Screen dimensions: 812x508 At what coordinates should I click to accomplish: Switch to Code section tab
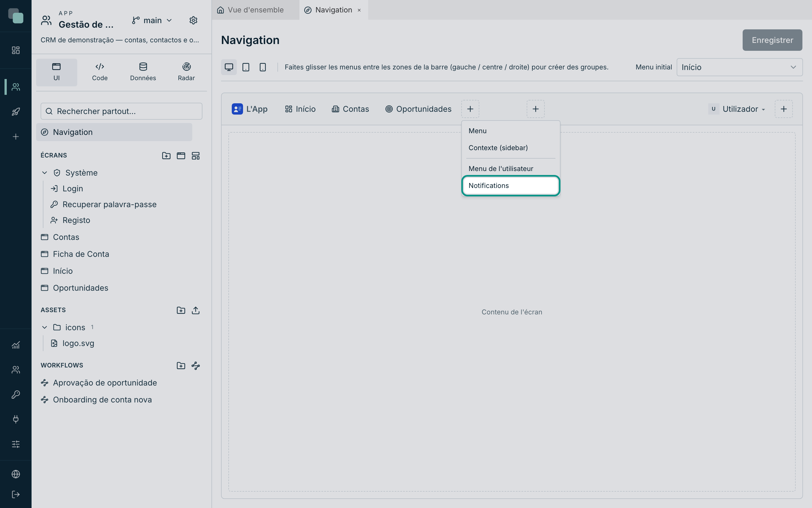click(100, 72)
